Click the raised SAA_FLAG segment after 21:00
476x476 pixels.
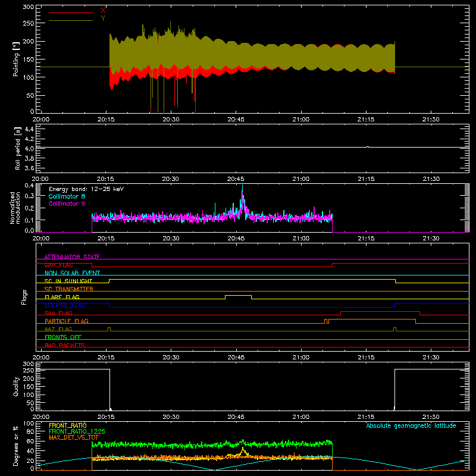pos(380,312)
